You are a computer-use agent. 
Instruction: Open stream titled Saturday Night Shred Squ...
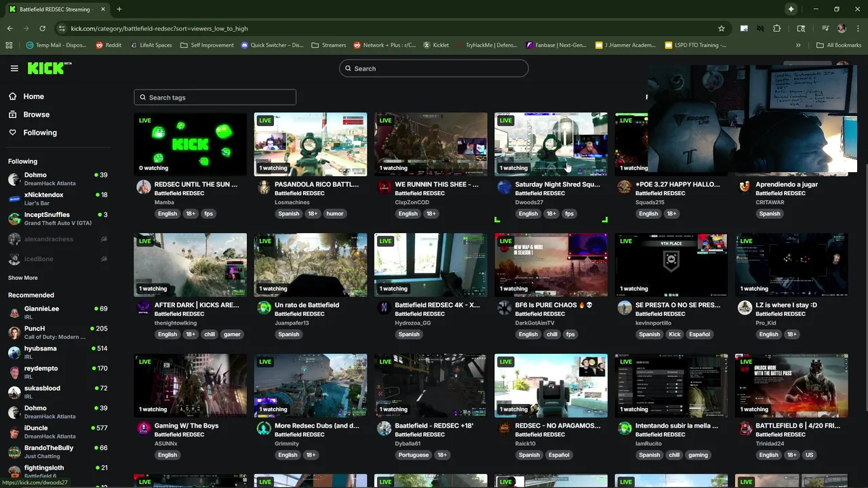(x=557, y=184)
